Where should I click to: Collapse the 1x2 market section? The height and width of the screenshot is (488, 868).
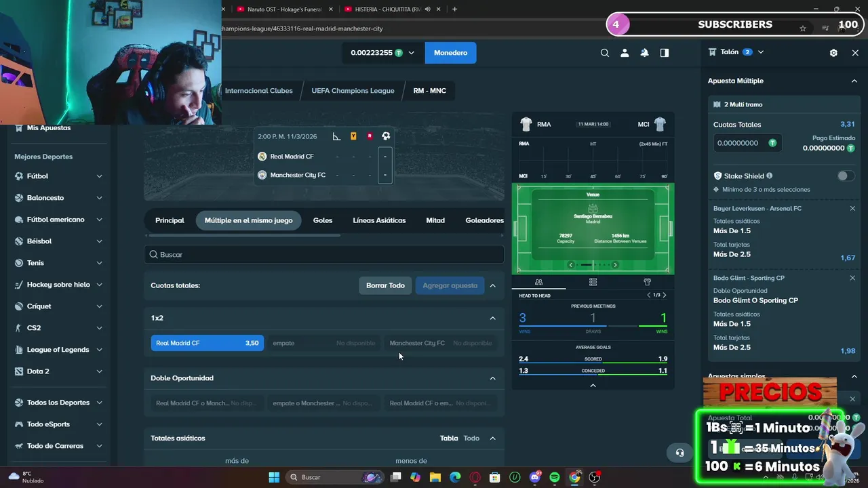(x=492, y=318)
